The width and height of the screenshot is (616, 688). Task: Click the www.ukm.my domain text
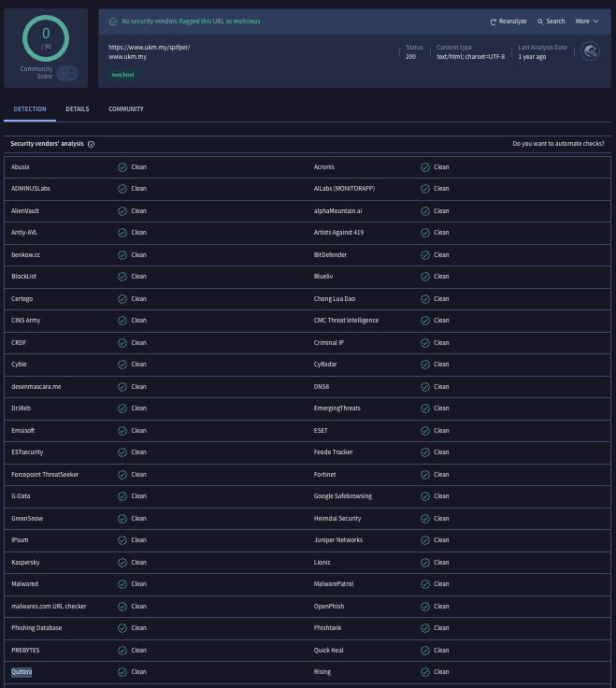click(128, 57)
